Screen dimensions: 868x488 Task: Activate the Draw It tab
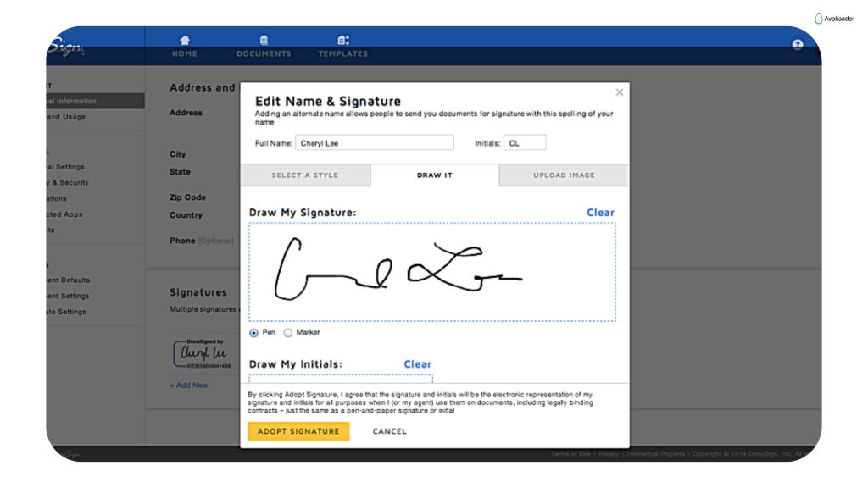click(x=435, y=175)
